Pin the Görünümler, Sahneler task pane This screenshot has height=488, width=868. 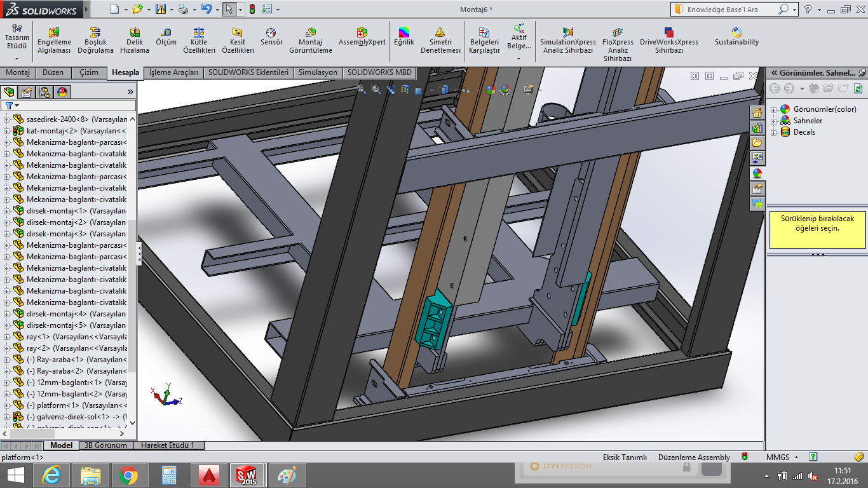pyautogui.click(x=862, y=73)
